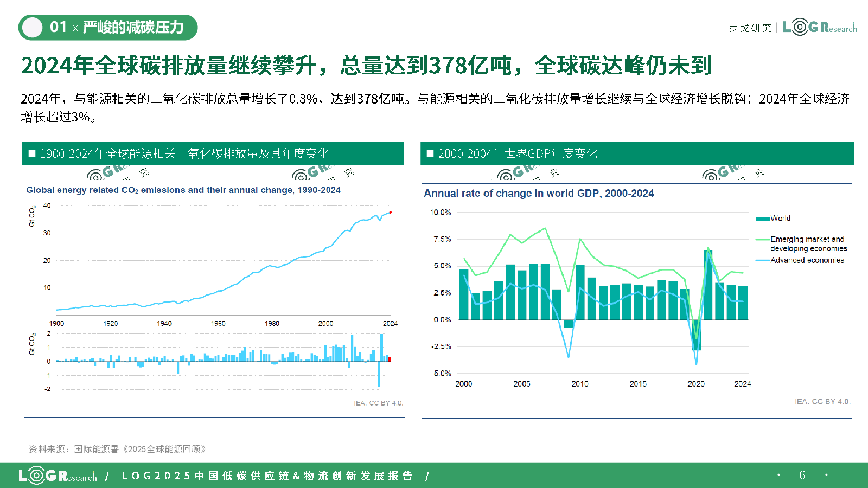The height and width of the screenshot is (488, 868).
Task: Click the white circle beside section number 01
Action: coord(32,27)
